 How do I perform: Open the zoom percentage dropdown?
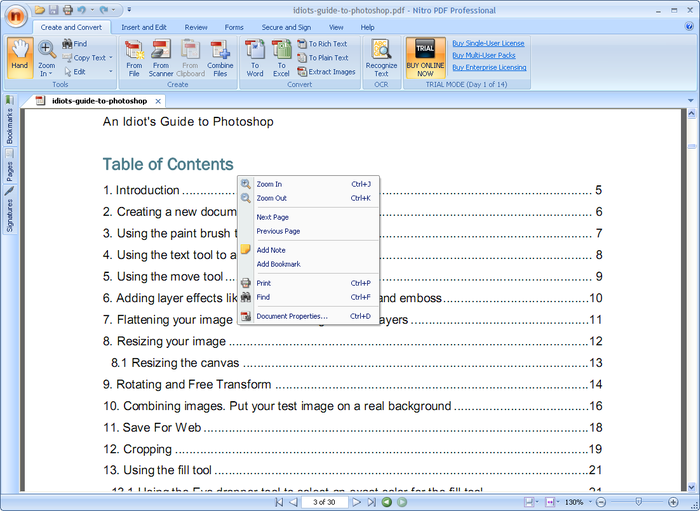tap(590, 502)
